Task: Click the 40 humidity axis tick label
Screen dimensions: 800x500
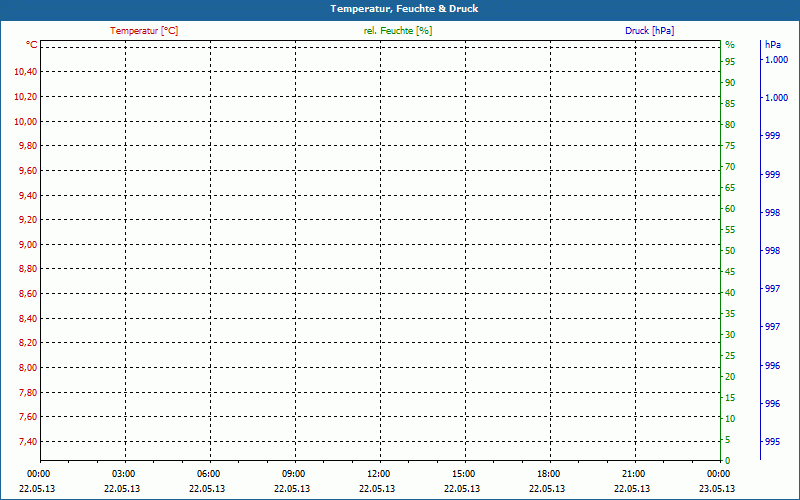Action: click(730, 293)
